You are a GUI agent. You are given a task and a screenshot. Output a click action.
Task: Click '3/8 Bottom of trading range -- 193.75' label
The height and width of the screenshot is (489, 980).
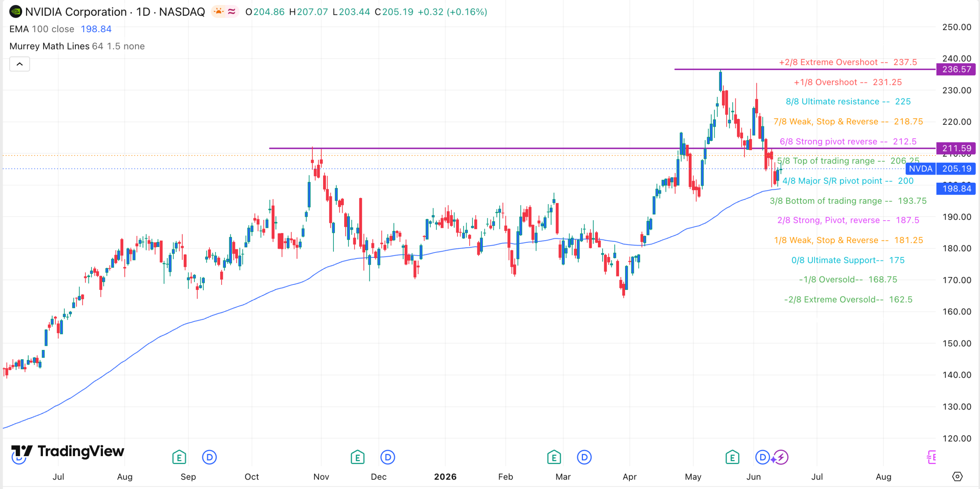(848, 201)
